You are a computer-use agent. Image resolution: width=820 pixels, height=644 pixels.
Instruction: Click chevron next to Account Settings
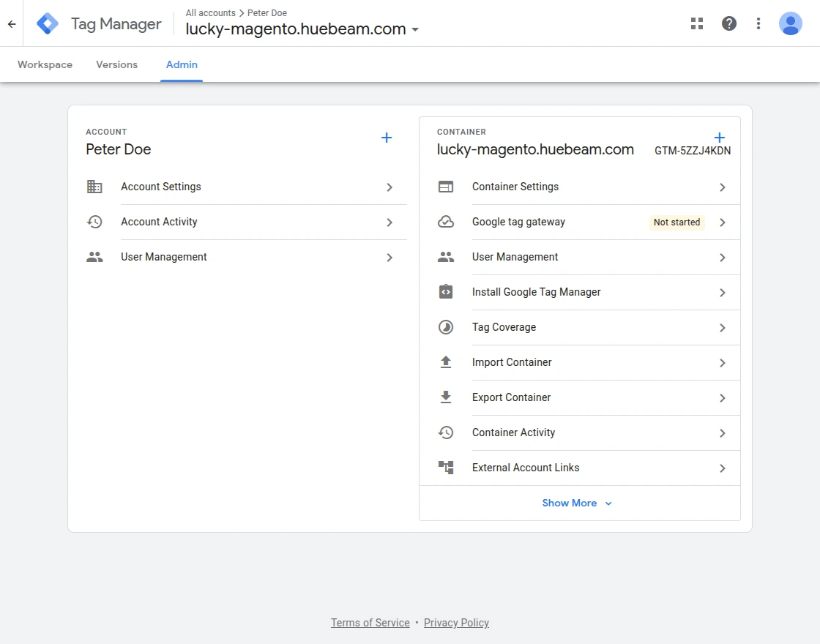[x=389, y=187]
